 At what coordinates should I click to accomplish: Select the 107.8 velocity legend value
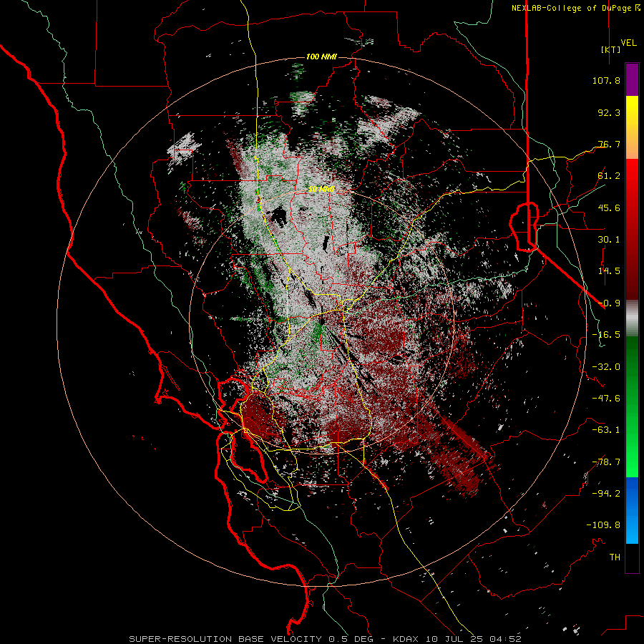606,80
